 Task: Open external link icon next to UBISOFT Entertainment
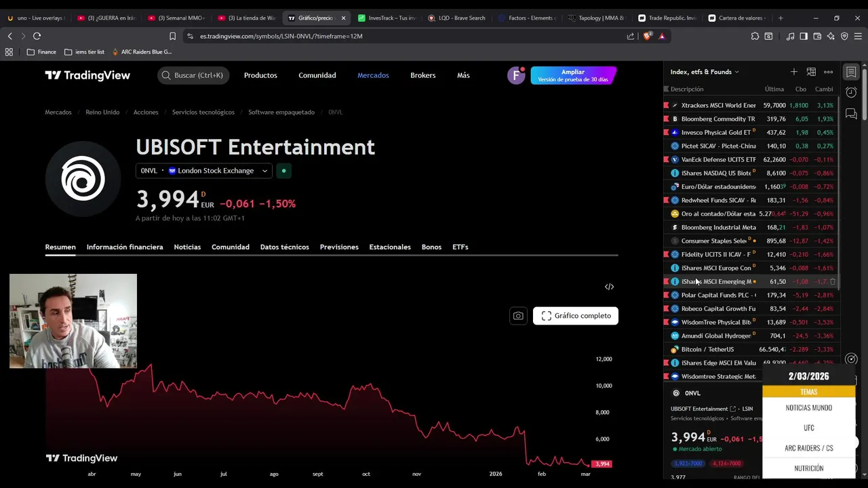click(733, 409)
